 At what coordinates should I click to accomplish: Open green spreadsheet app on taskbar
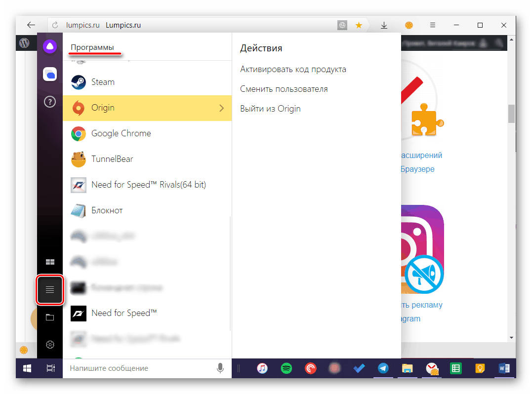[x=455, y=368]
